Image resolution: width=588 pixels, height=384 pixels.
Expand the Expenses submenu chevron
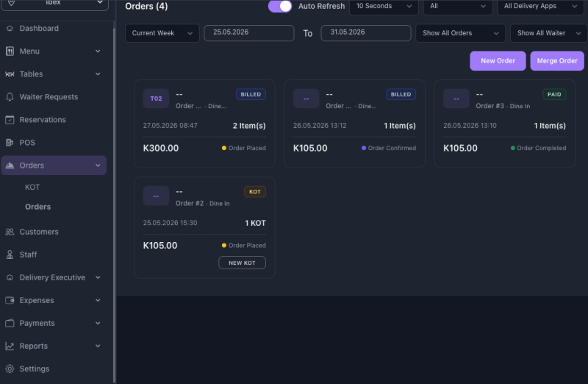tap(98, 300)
